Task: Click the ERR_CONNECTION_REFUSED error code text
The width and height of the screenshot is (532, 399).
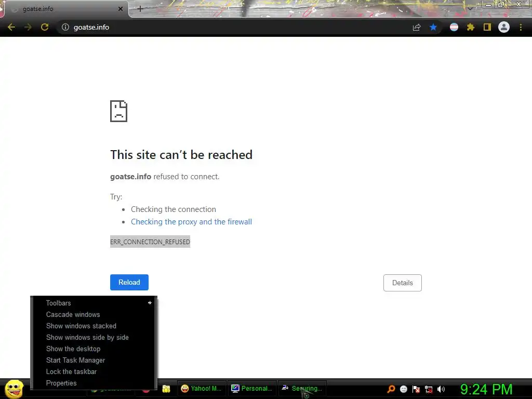Action: pyautogui.click(x=150, y=242)
